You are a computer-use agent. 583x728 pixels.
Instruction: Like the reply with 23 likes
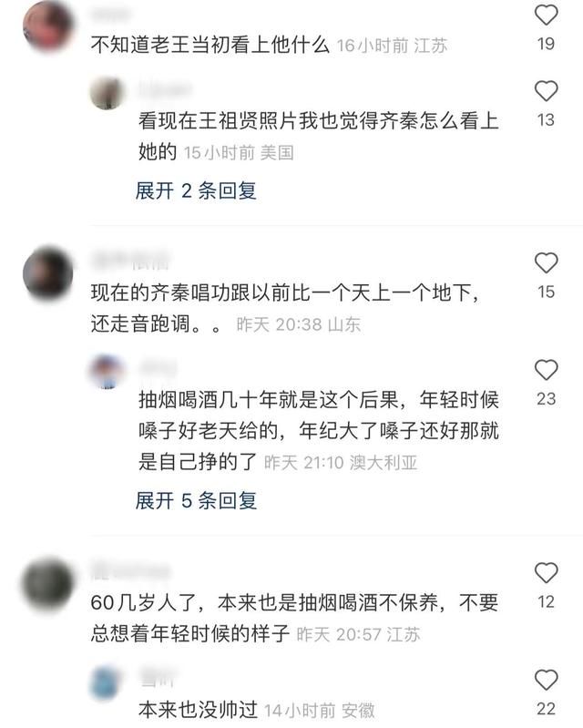click(x=546, y=370)
